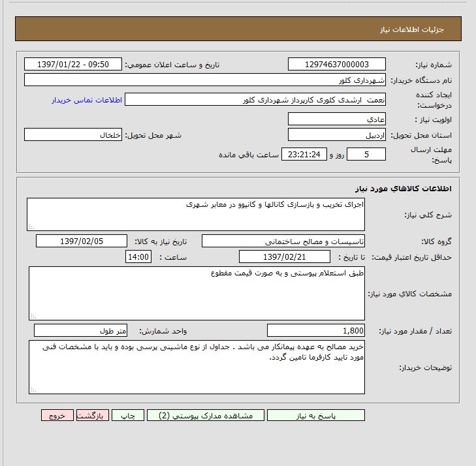Open مشاهده مدارک پیوستی (2) attachments
Viewport: 476px width, 466px height.
(x=206, y=415)
